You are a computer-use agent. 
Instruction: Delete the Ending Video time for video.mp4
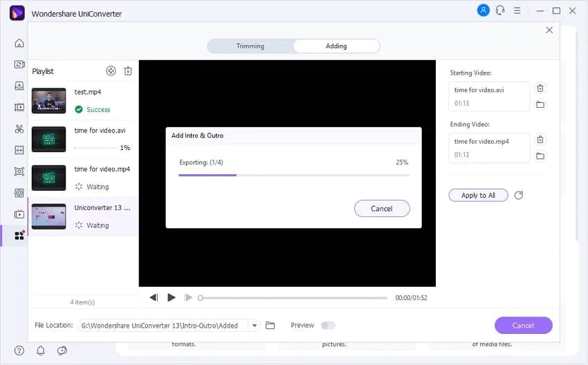point(540,140)
